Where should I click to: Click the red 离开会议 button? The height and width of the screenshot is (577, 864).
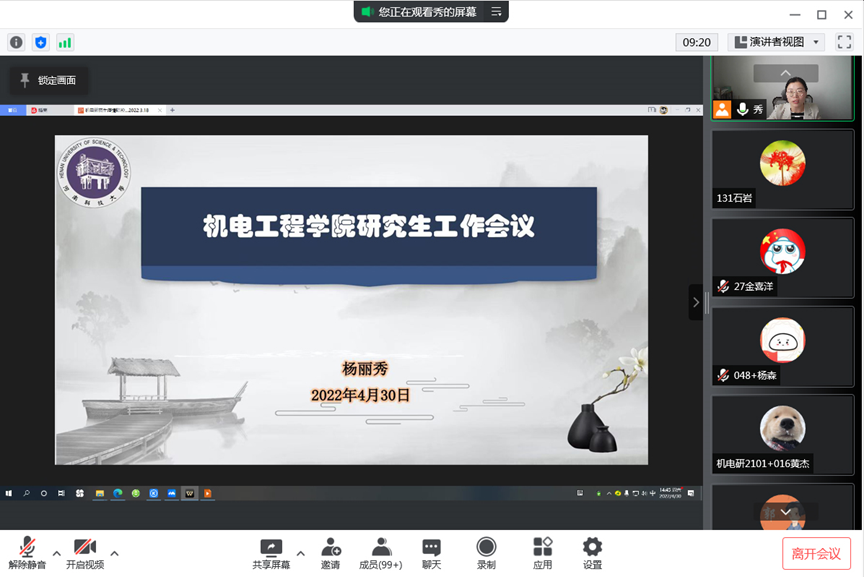click(x=816, y=553)
